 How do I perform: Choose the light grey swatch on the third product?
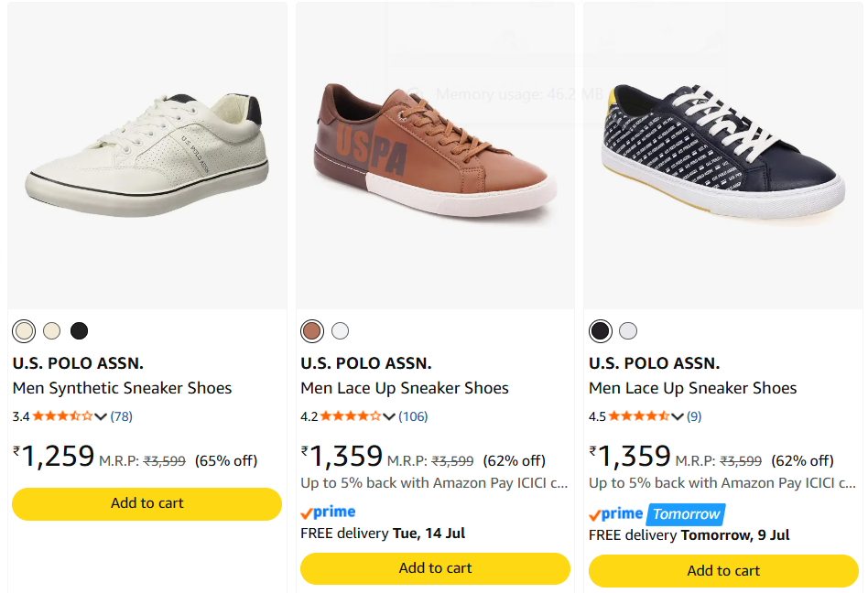pyautogui.click(x=628, y=330)
